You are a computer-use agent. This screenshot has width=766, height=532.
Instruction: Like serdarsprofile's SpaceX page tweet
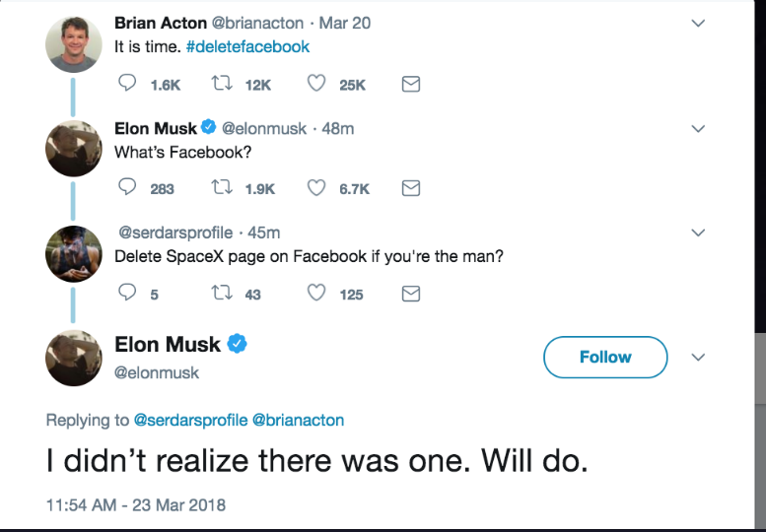click(x=316, y=293)
